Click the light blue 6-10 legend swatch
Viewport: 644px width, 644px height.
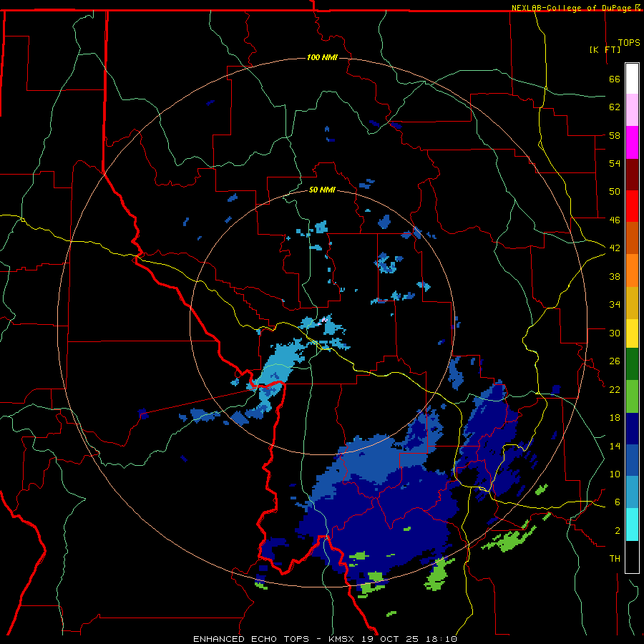point(632,492)
